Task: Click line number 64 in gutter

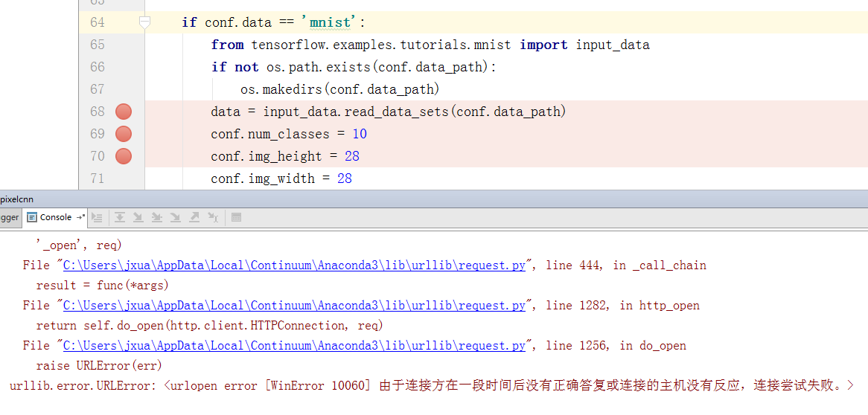Action: pyautogui.click(x=98, y=23)
